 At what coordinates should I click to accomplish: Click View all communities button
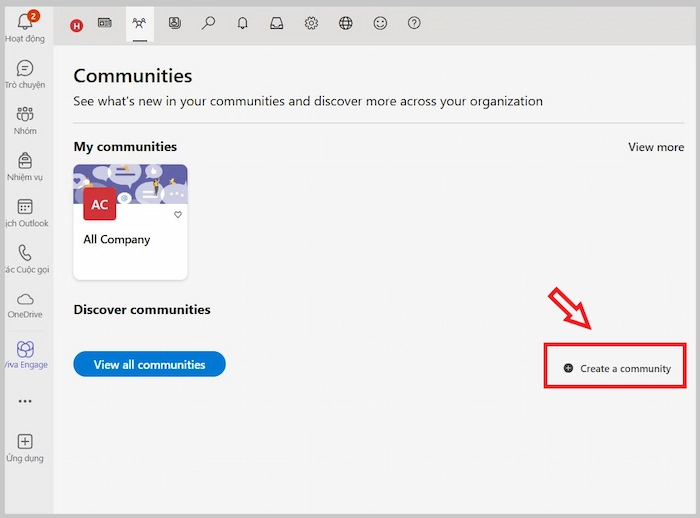(x=150, y=364)
